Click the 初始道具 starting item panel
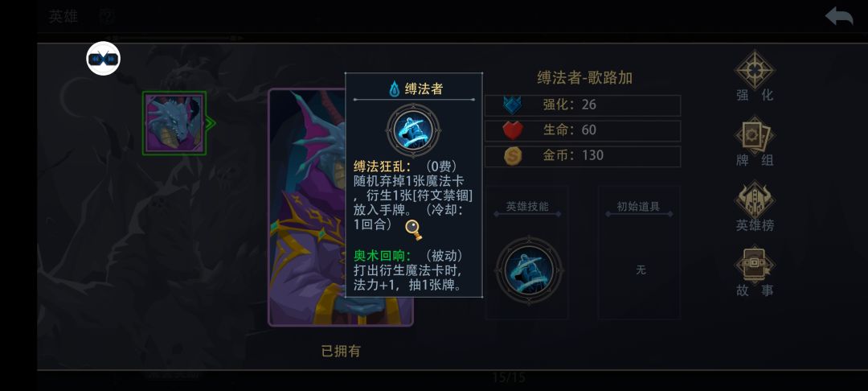The image size is (868, 391). click(x=639, y=253)
